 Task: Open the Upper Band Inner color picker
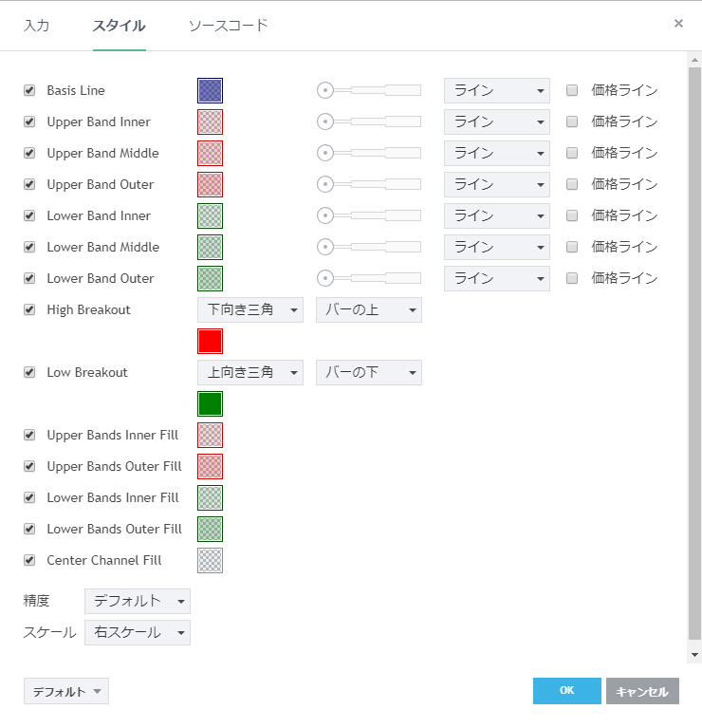click(x=210, y=121)
